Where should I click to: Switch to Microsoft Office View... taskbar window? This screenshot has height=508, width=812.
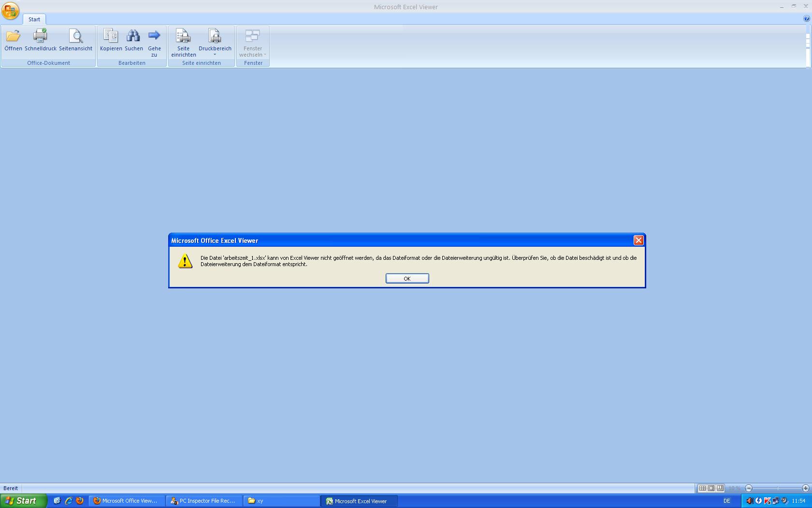coord(127,501)
